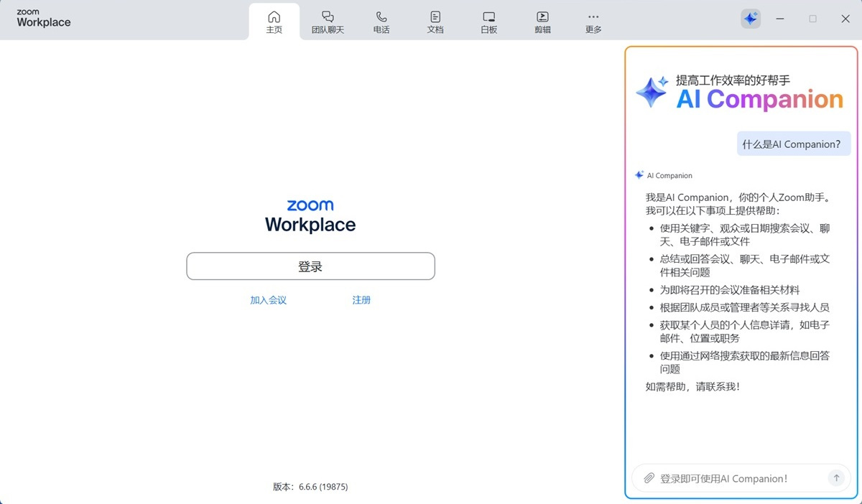
Task: Open the 加入会议 link
Action: (268, 299)
